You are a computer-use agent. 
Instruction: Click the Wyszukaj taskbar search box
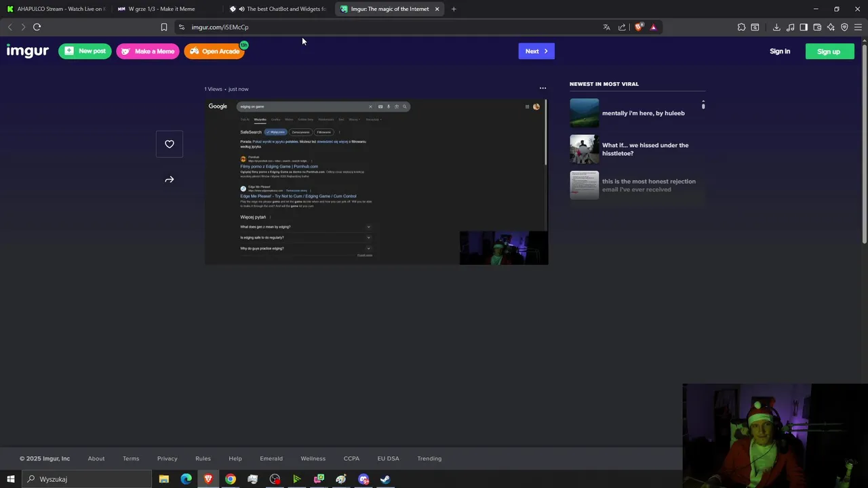pyautogui.click(x=87, y=479)
